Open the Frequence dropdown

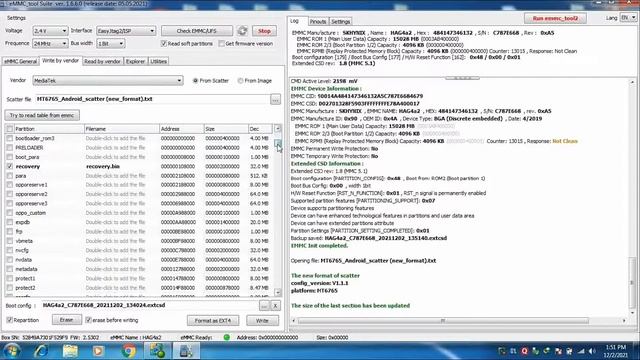50,43
